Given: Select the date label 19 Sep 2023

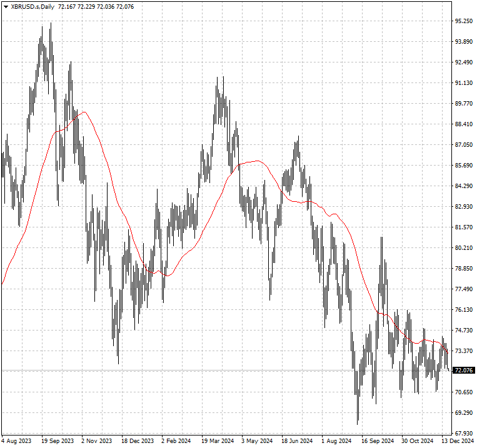Looking at the screenshot, I should coord(58,441).
